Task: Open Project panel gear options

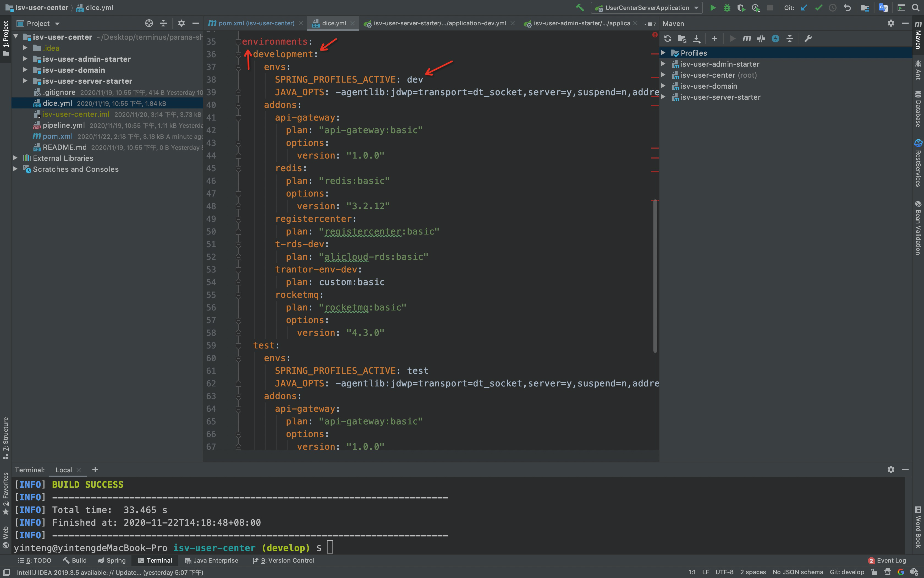Action: [x=182, y=23]
